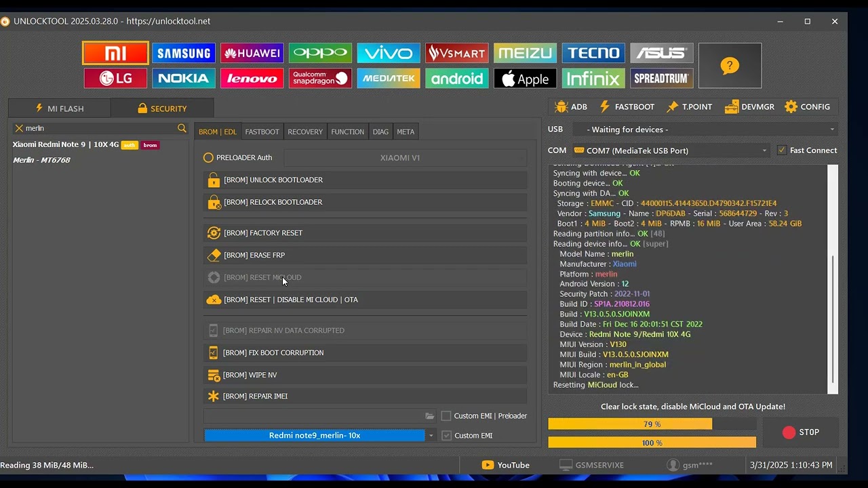The image size is (868, 488).
Task: Open the CONFIG settings
Action: 807,107
